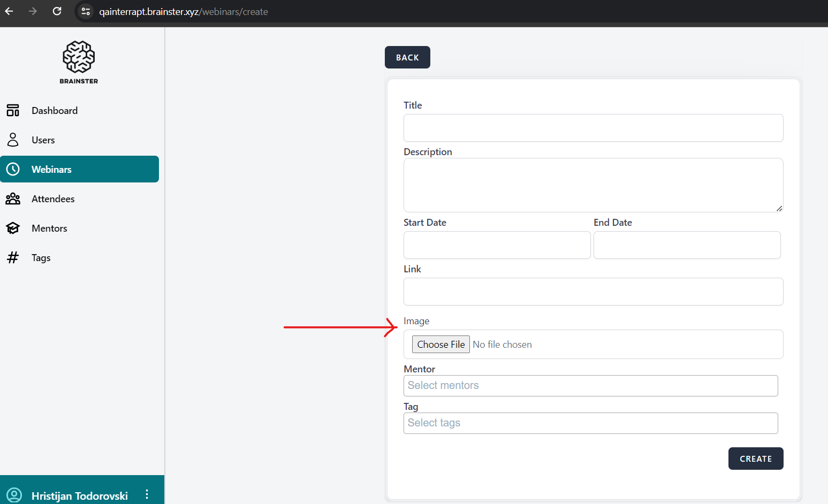
Task: Click the Tags hash icon
Action: pos(13,257)
